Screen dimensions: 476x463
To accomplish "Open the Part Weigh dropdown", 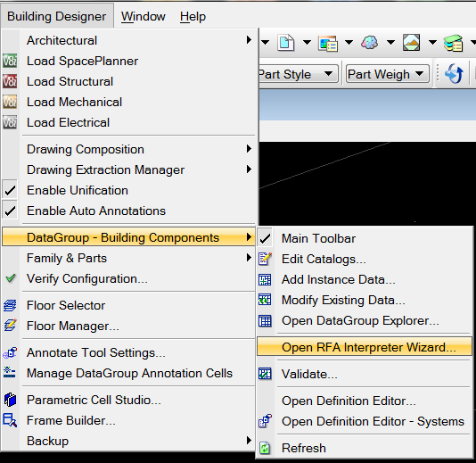I will [x=387, y=74].
